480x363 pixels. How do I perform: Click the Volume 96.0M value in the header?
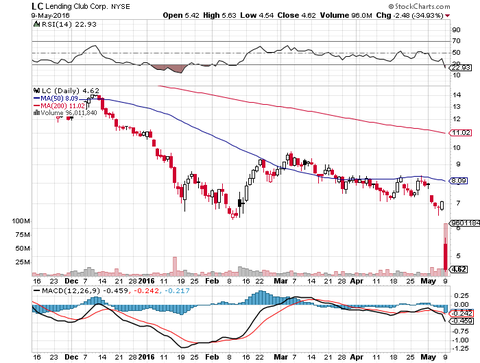346,15
